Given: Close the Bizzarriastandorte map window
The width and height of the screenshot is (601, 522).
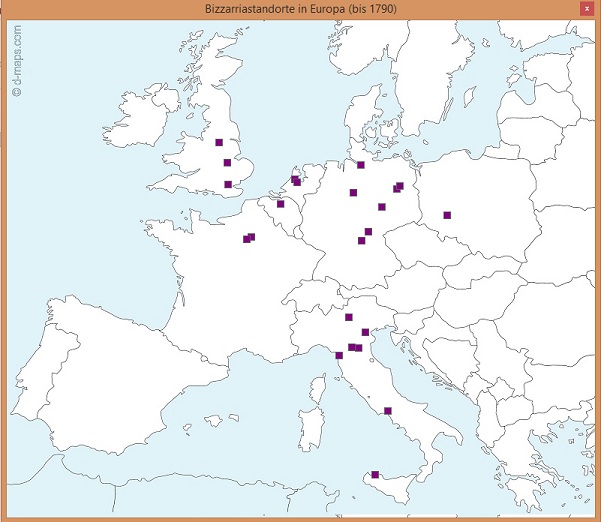Looking at the screenshot, I should coord(586,8).
